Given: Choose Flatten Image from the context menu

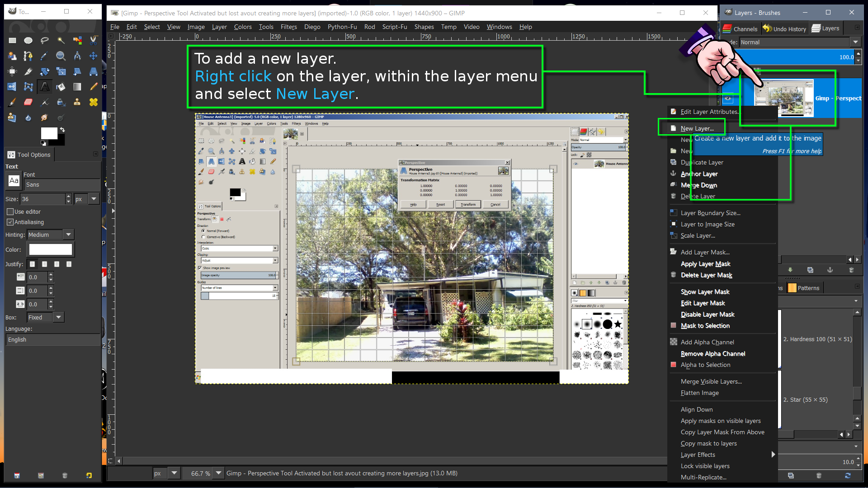Looking at the screenshot, I should tap(700, 393).
